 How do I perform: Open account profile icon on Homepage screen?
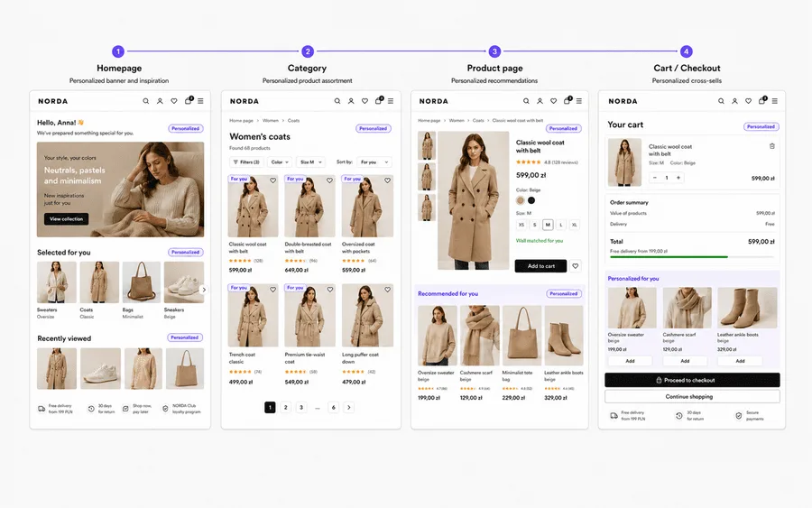(160, 101)
